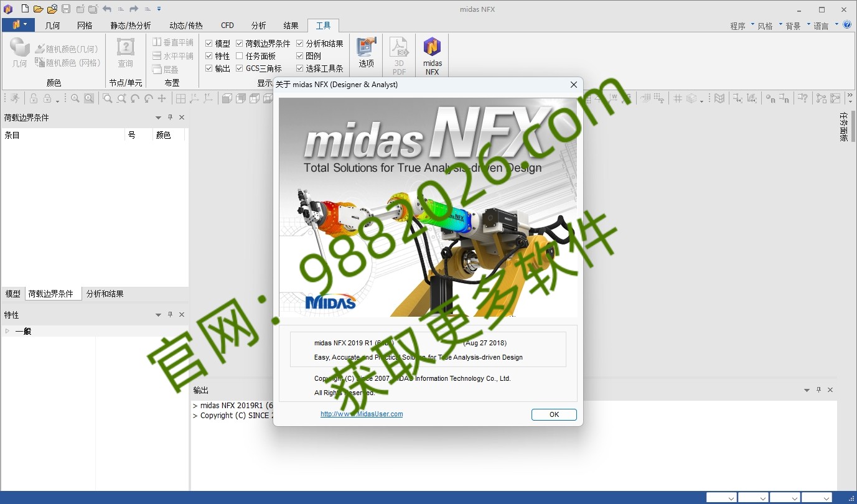Open the www.MidasUser.com link
The width and height of the screenshot is (857, 504).
(362, 414)
